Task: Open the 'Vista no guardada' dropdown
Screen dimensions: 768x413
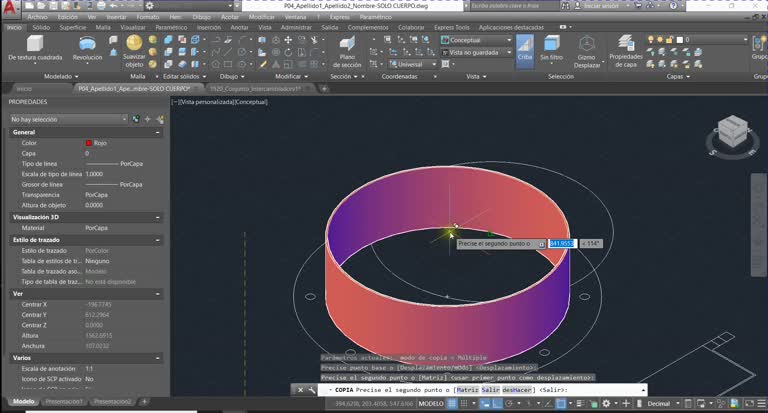Action: (476, 52)
